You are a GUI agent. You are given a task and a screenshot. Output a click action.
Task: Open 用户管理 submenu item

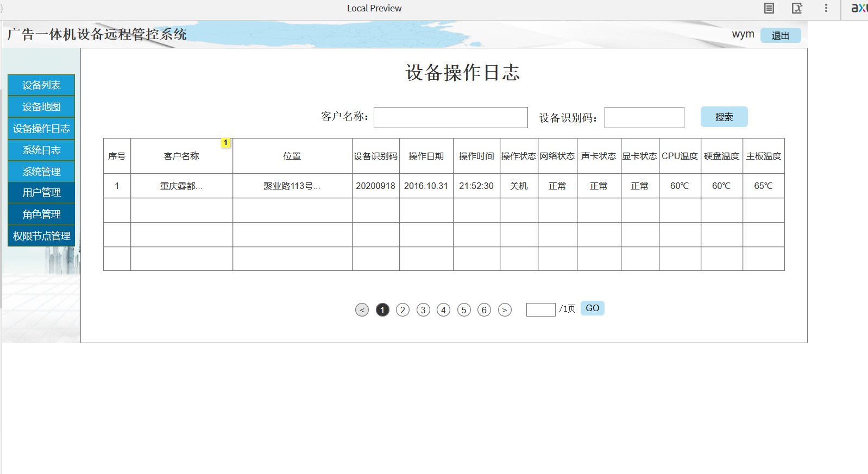pos(41,193)
